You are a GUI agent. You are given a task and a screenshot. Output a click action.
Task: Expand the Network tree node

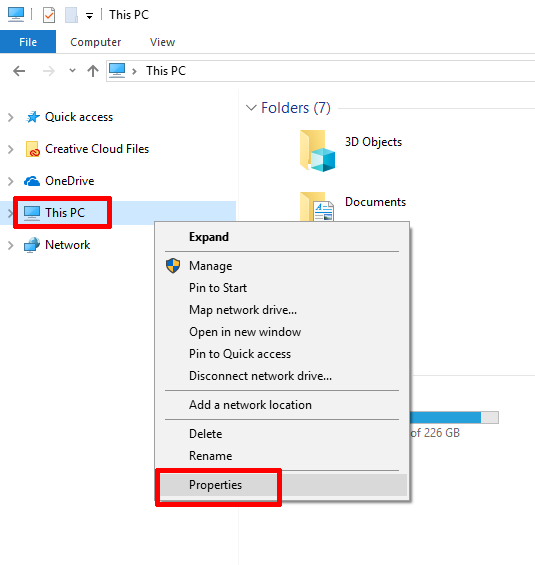click(x=11, y=245)
